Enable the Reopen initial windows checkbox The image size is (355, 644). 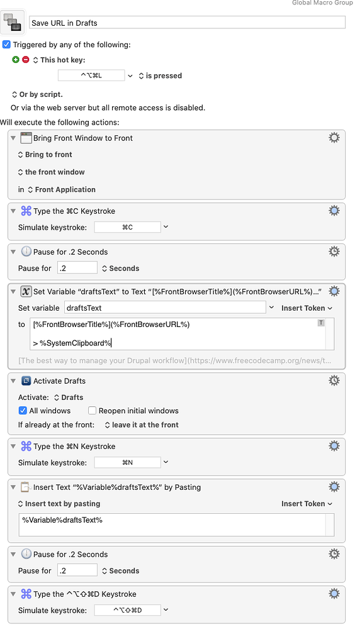[x=93, y=411]
